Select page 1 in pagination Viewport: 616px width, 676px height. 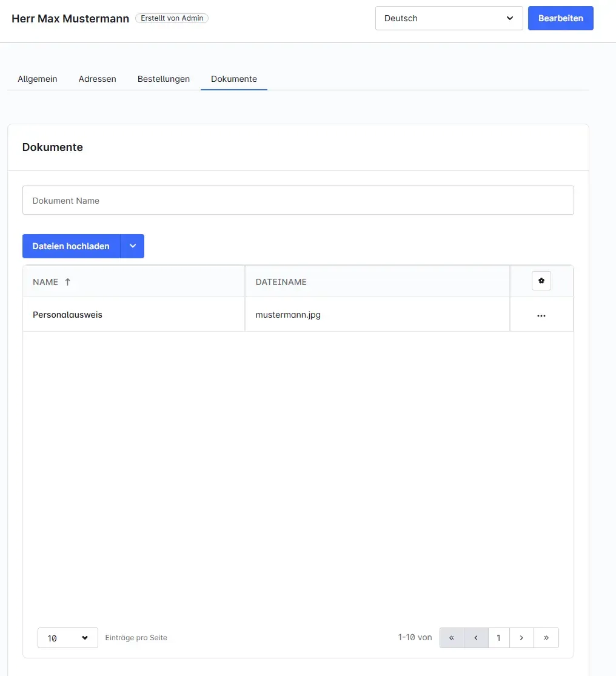click(498, 638)
